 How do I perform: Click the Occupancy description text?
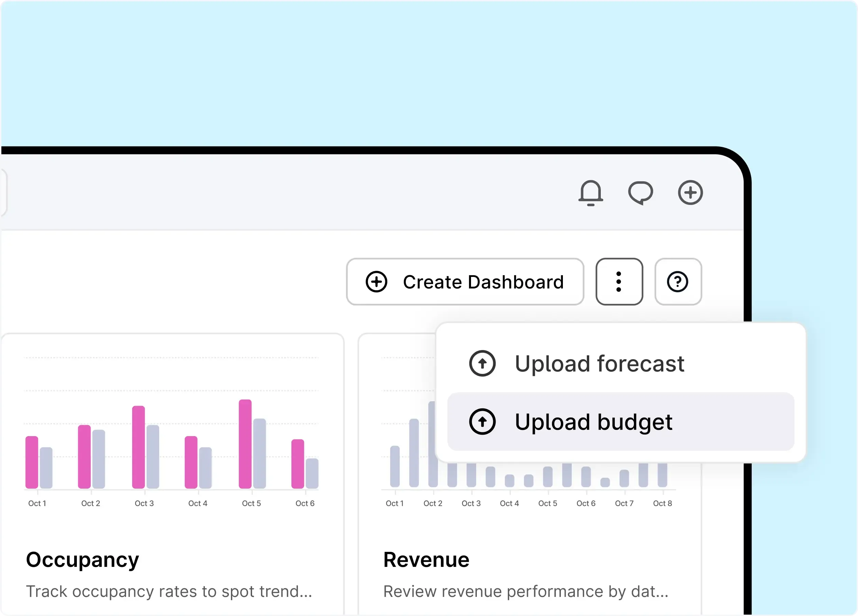[x=169, y=591]
